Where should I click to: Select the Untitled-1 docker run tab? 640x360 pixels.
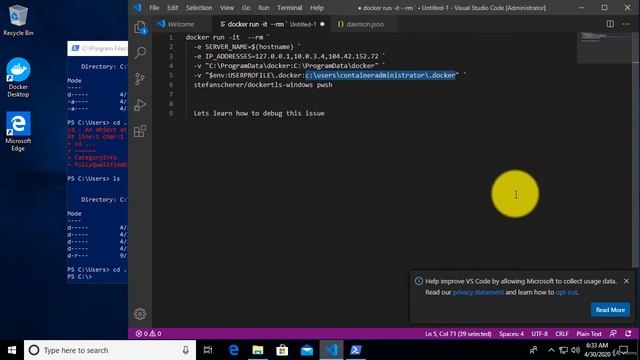click(272, 24)
